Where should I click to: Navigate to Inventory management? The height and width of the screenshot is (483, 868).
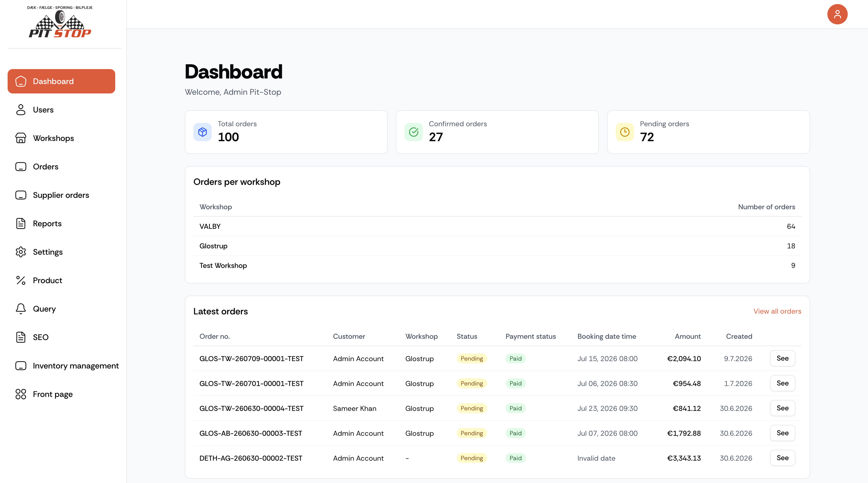click(64, 366)
